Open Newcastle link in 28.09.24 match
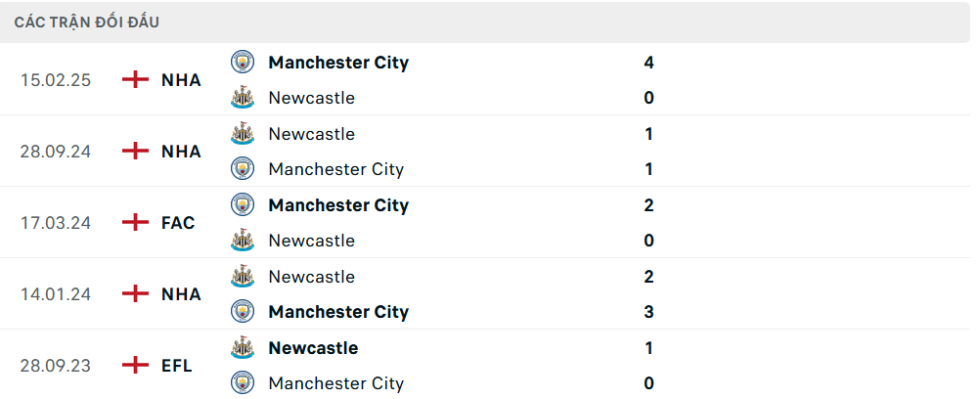Viewport: 980px width, 399px height. (x=311, y=134)
